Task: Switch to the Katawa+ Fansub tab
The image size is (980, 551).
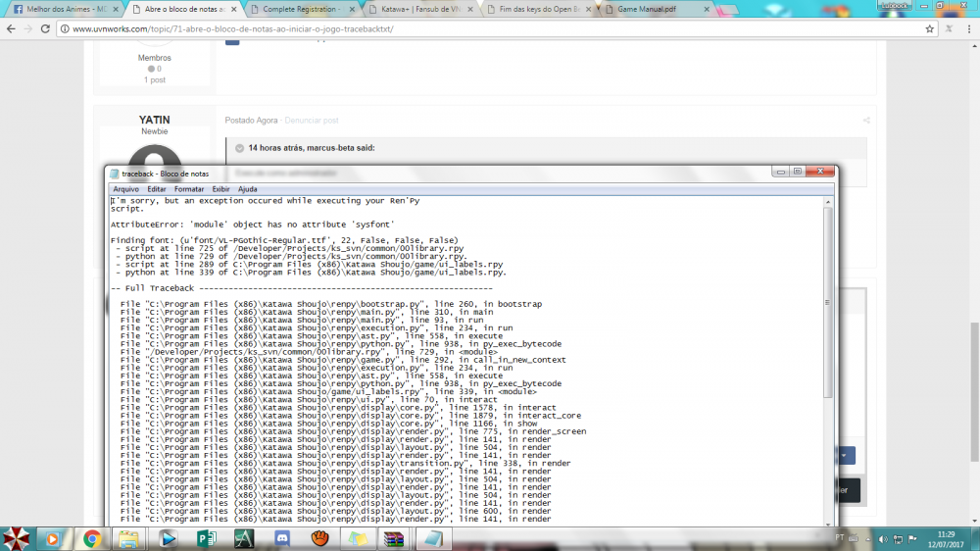Action: (421, 10)
